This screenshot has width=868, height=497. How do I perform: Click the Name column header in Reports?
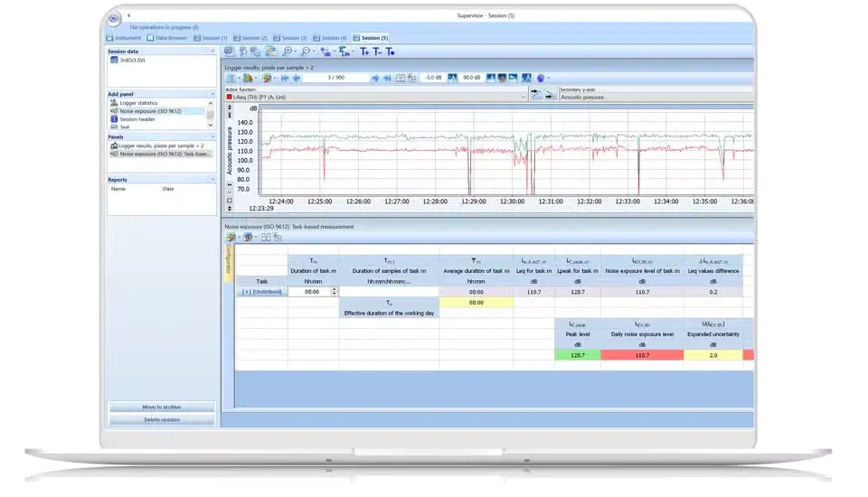pos(118,189)
